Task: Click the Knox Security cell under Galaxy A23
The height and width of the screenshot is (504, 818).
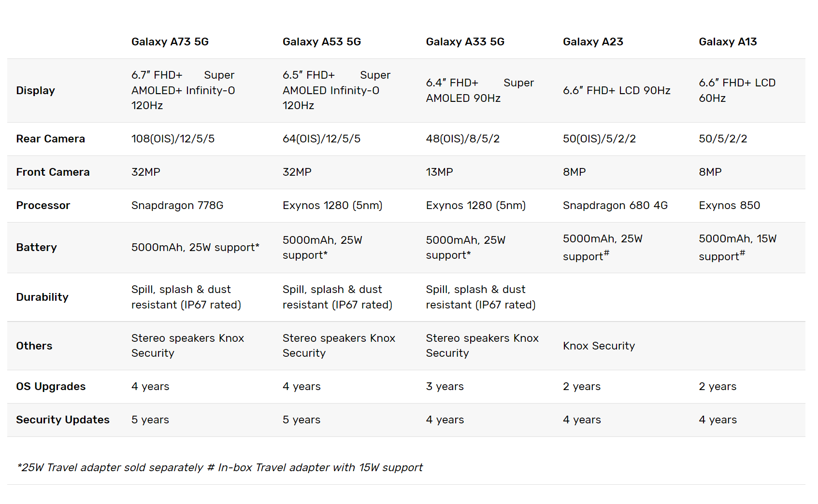Action: [x=599, y=346]
